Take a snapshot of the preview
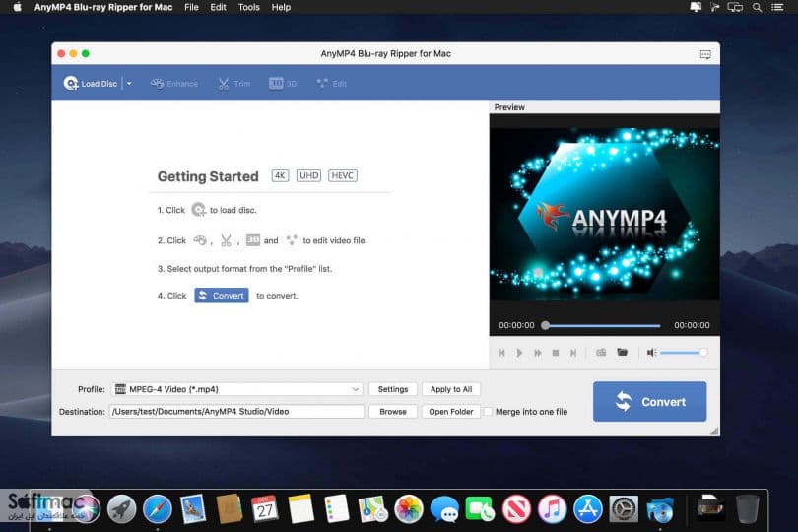This screenshot has height=532, width=798. [601, 353]
